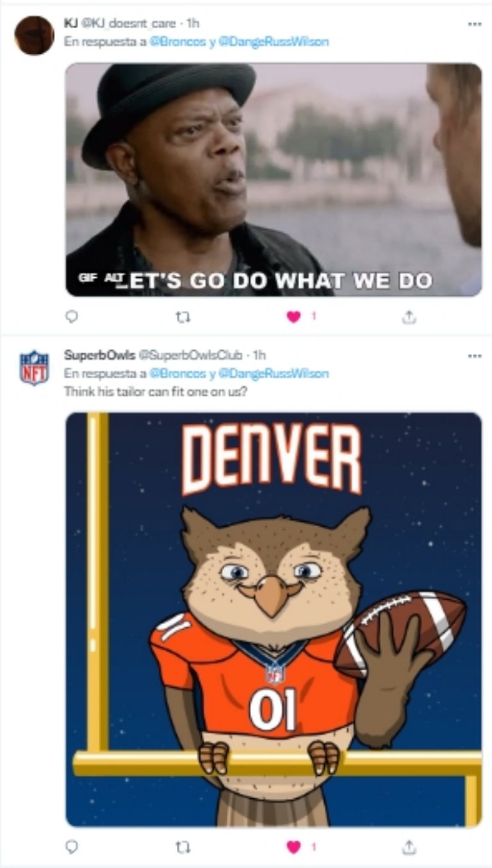Click the 1h timestamp on SuperbOwls' tweet
Viewport: 492px width, 868px height.
click(x=259, y=355)
